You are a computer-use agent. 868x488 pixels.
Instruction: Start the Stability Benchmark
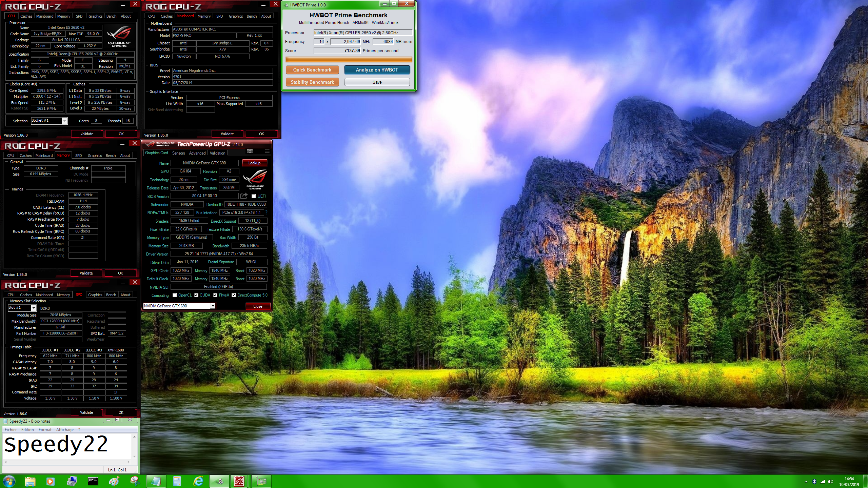pyautogui.click(x=312, y=82)
